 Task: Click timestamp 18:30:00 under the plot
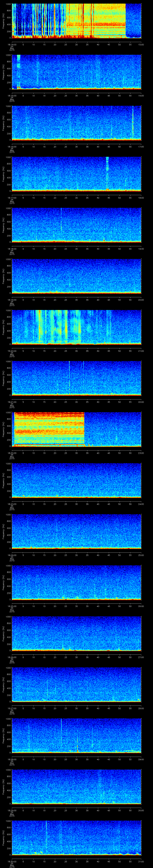click(12, 861)
